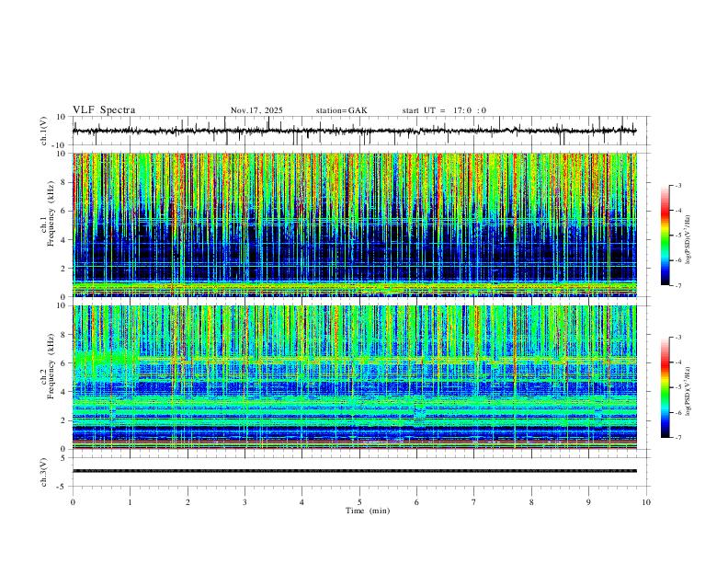
Task: Click Time axis tick label "5"
Action: click(x=359, y=502)
